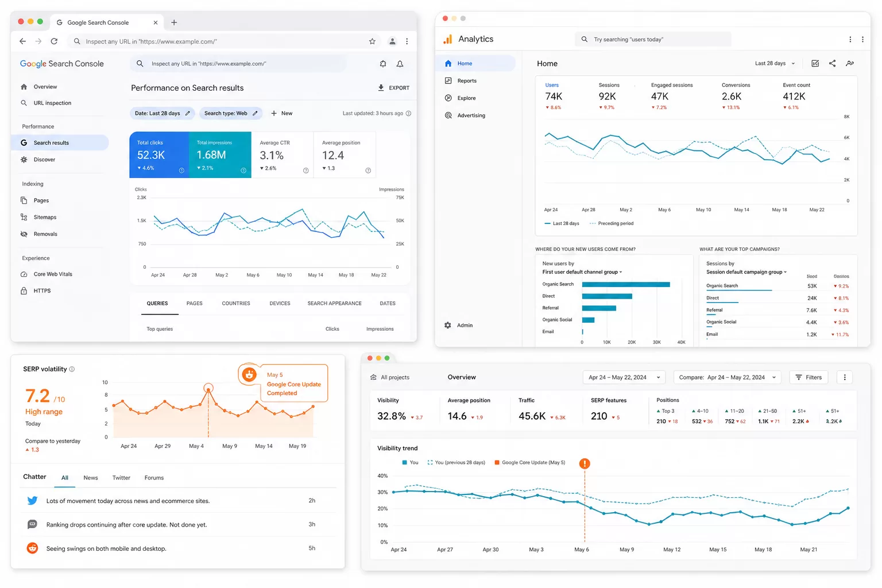Switch to the DATES tab
Image resolution: width=882 pixels, height=588 pixels.
tap(388, 303)
